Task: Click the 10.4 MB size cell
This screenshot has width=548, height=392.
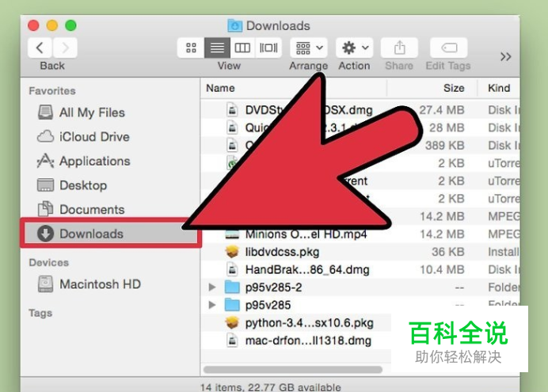Action: [442, 270]
